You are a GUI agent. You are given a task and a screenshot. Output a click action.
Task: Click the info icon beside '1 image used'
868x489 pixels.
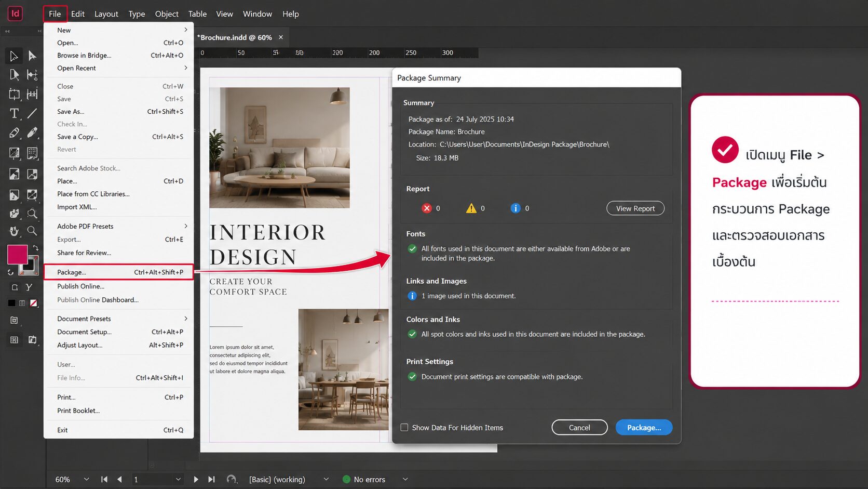click(412, 296)
